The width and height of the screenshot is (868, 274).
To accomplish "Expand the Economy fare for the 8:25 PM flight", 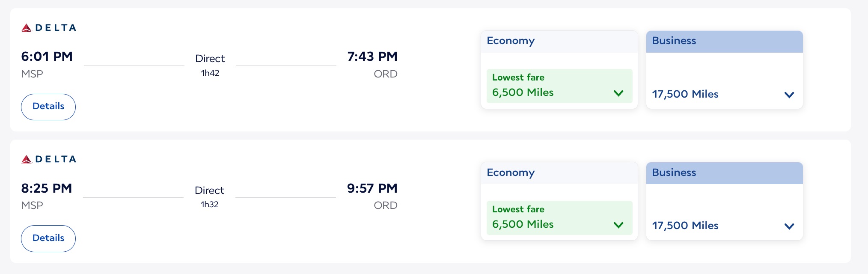I will (x=618, y=224).
